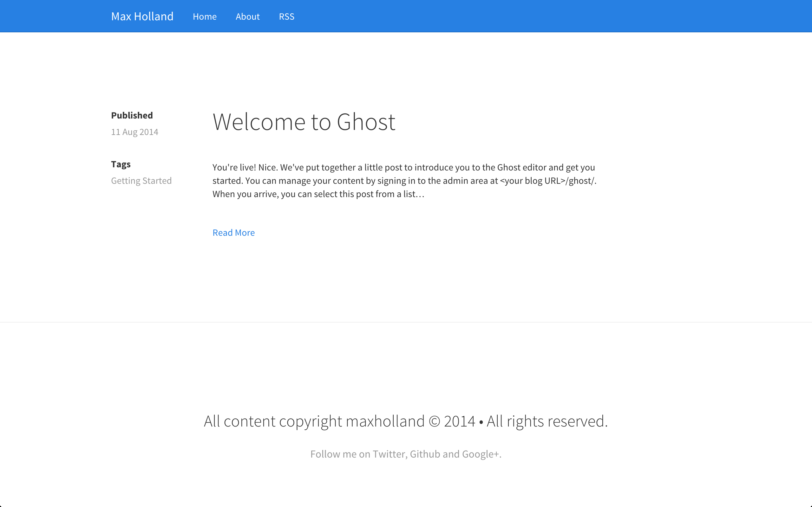This screenshot has height=507, width=812.
Task: Click the "All rights reserved" footer text
Action: pyautogui.click(x=547, y=421)
